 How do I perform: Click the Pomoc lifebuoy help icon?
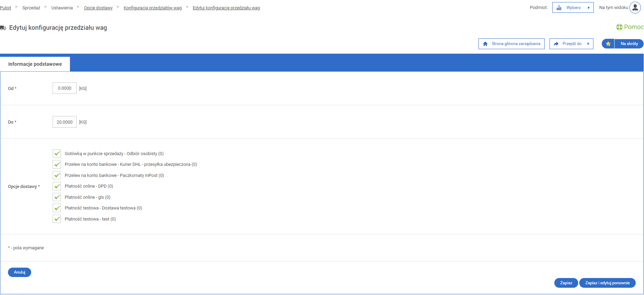(619, 27)
